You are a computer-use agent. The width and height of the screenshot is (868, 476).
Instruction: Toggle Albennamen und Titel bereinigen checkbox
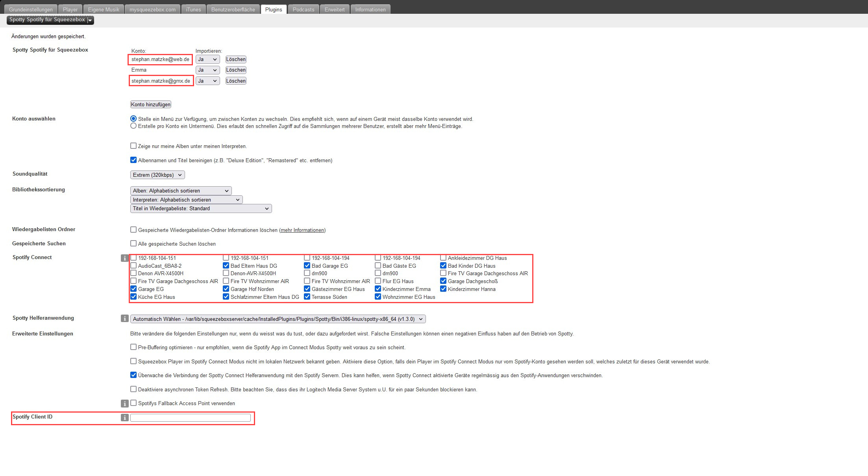tap(133, 160)
